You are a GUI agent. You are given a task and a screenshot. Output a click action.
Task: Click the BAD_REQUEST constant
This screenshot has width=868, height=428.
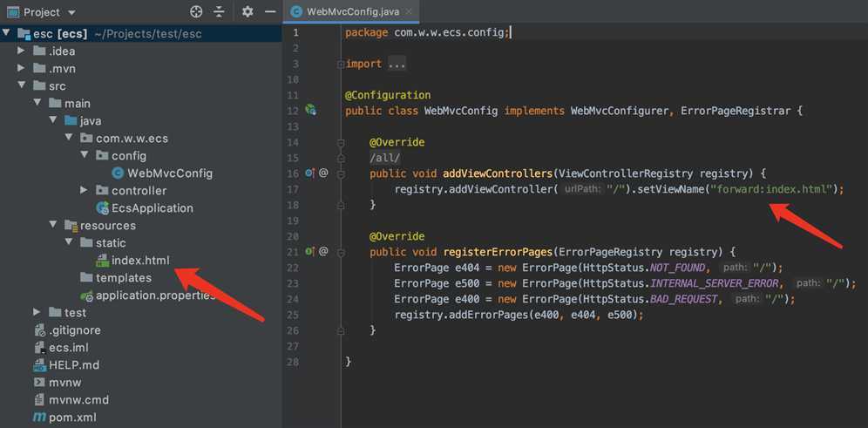[x=683, y=299]
